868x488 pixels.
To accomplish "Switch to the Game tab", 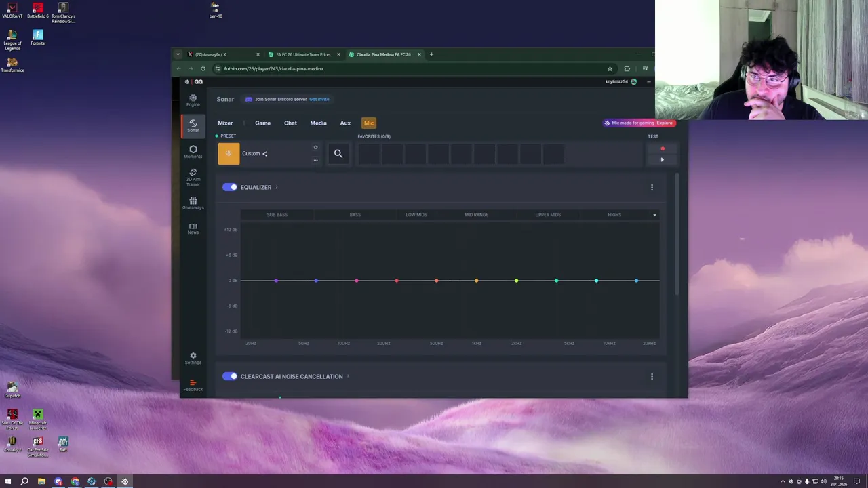I will (x=262, y=123).
